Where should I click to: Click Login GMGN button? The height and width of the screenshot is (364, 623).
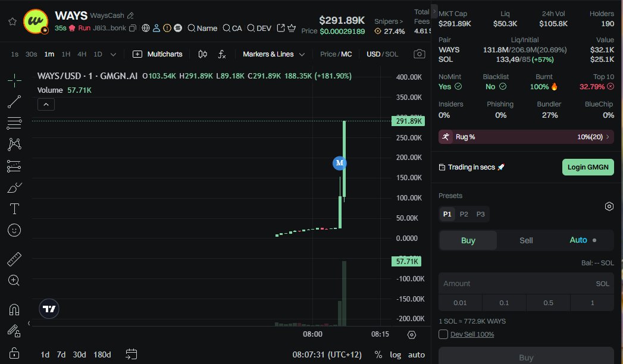coord(588,167)
